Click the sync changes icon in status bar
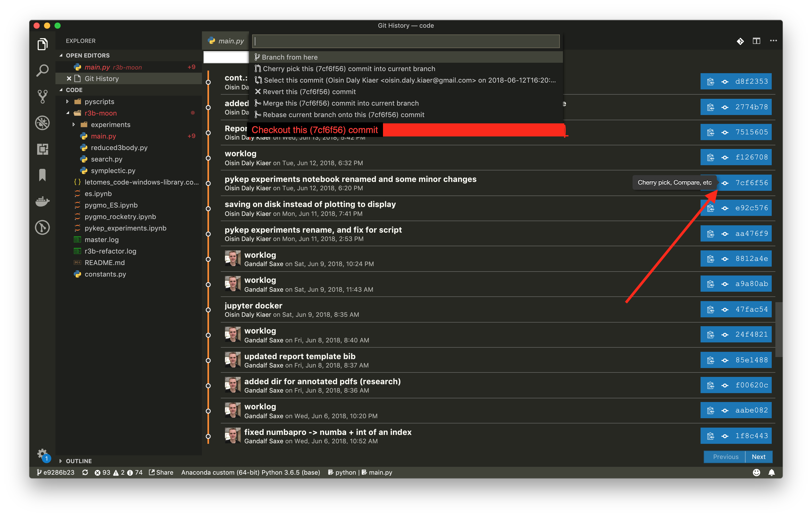812x517 pixels. click(x=85, y=473)
